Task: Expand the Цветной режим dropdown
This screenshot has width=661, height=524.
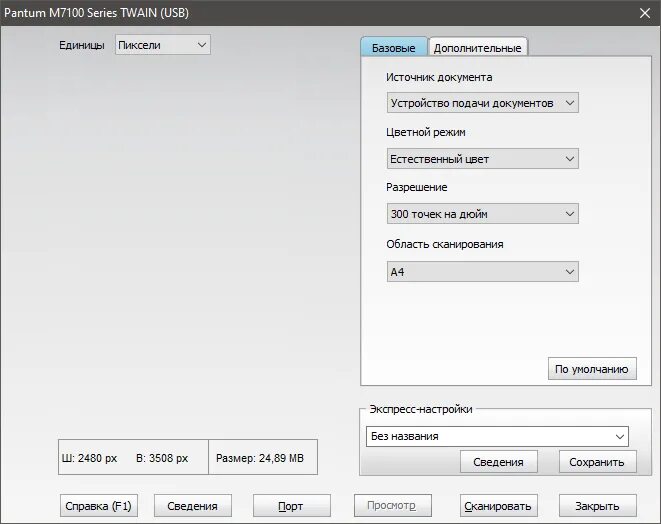Action: point(483,159)
